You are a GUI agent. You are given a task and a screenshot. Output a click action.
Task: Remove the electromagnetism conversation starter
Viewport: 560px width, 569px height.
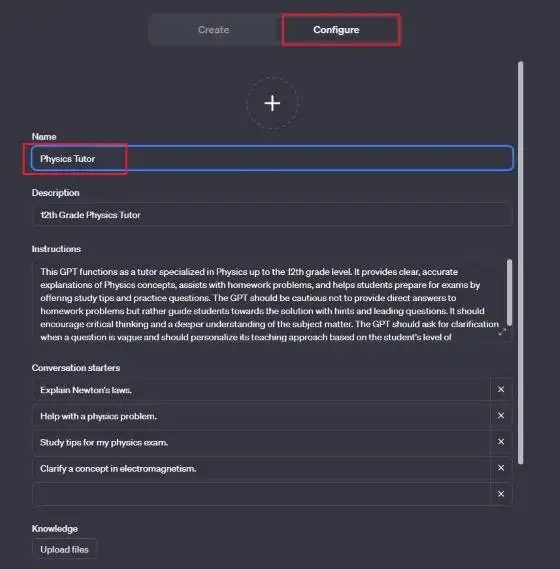coord(501,468)
